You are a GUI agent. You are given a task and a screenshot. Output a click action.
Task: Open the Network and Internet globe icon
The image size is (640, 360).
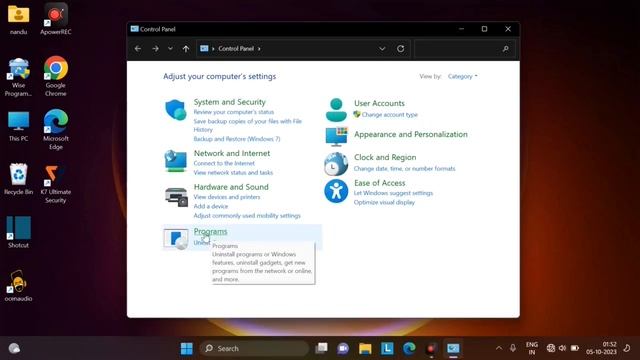coord(176,161)
